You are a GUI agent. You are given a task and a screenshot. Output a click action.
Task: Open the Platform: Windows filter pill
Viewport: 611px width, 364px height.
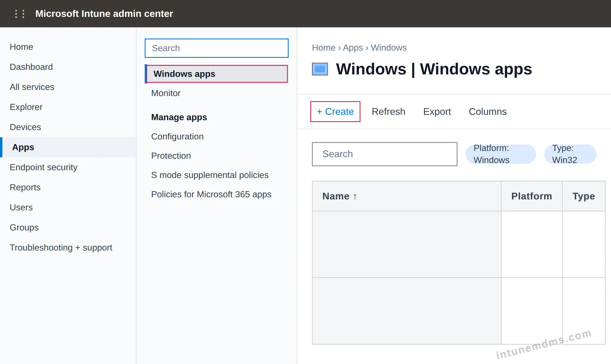[x=501, y=154]
